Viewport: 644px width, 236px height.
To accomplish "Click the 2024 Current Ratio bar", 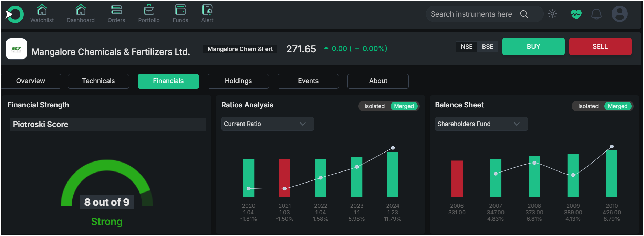I will tap(393, 174).
